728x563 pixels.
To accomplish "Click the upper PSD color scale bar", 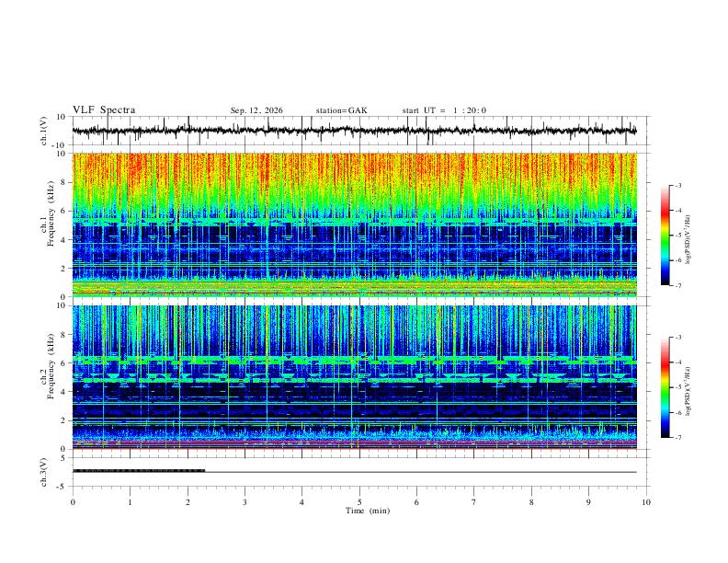I will click(665, 236).
